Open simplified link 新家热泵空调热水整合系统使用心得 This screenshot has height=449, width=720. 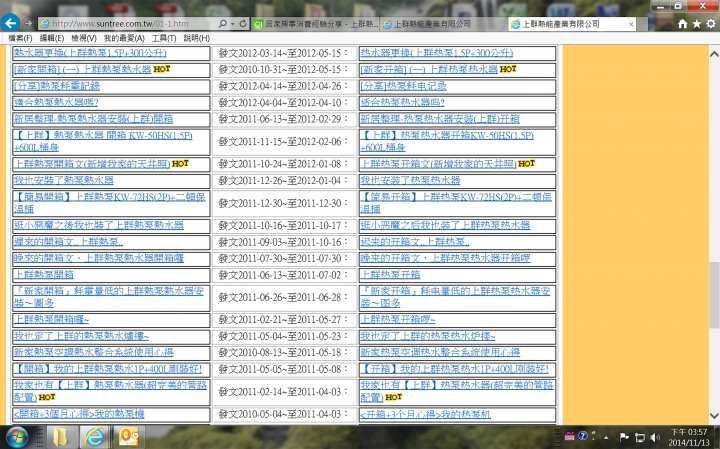coord(440,353)
